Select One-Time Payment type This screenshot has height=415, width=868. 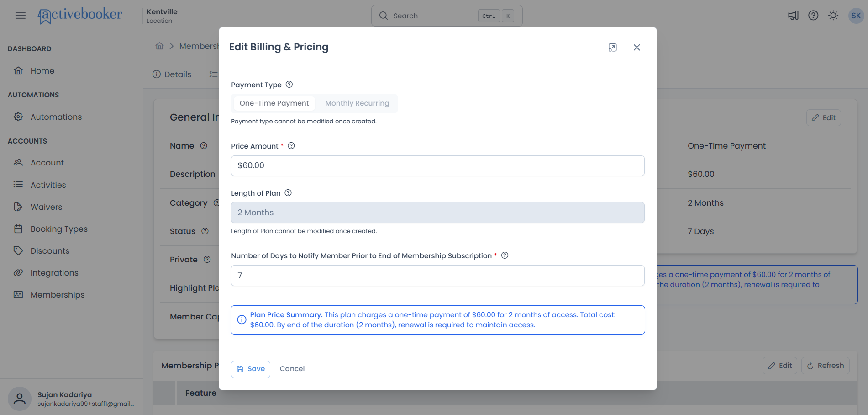coord(274,103)
